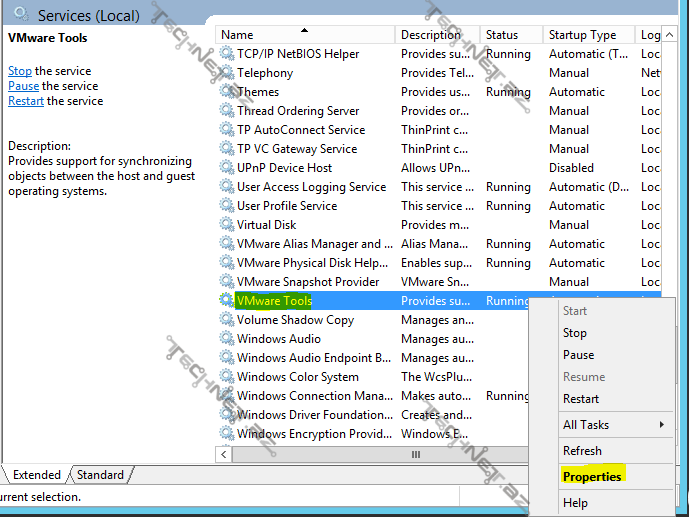Select the Virtual Disk service gear icon
This screenshot has width=689, height=517.
click(x=227, y=225)
